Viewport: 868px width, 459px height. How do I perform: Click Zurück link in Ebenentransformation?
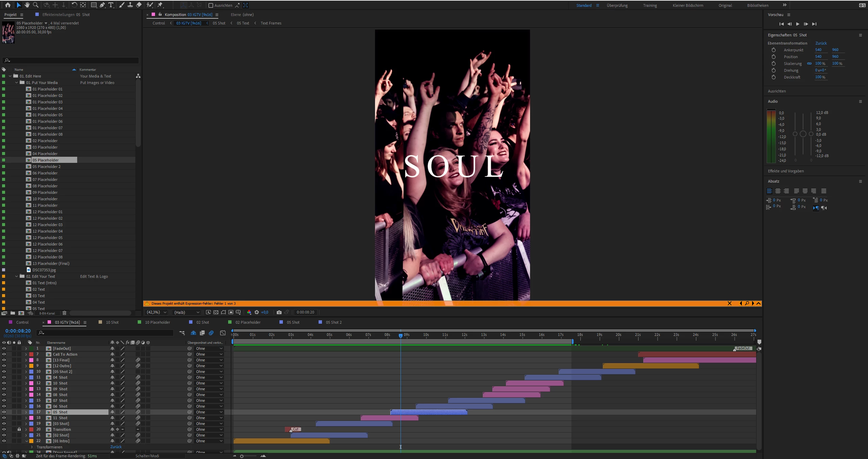pyautogui.click(x=821, y=43)
